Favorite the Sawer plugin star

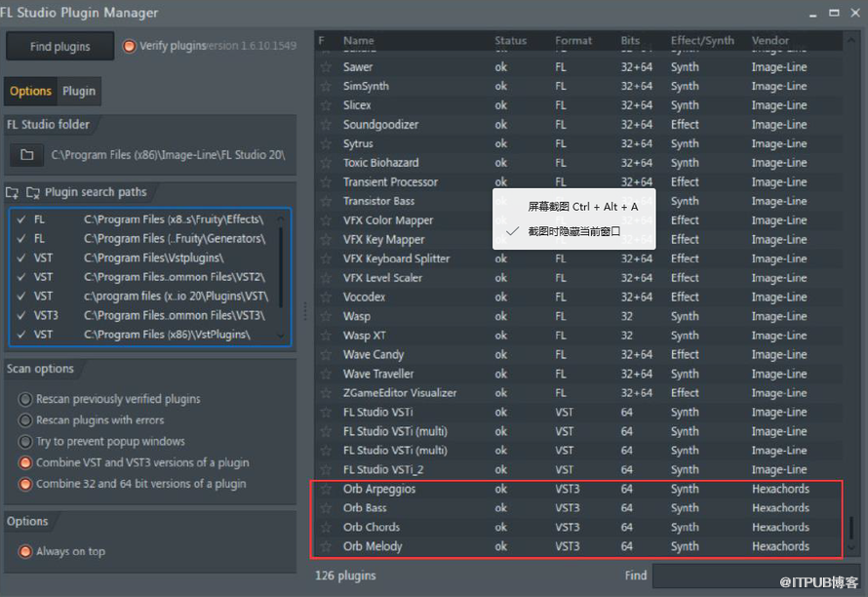click(x=326, y=67)
